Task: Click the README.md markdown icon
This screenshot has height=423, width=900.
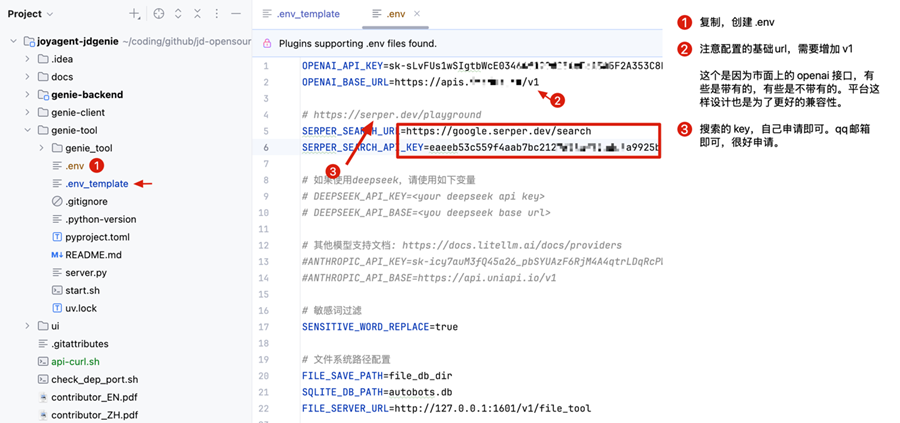Action: 57,255
